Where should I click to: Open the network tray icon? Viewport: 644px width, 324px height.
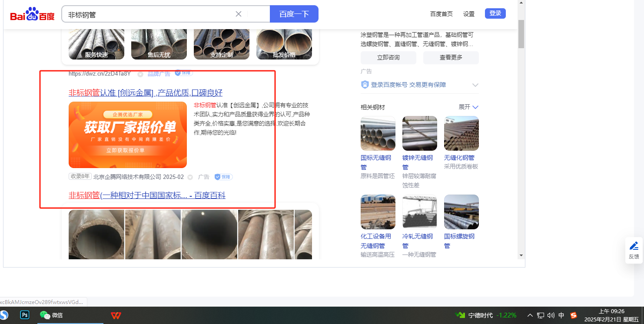tap(541, 315)
